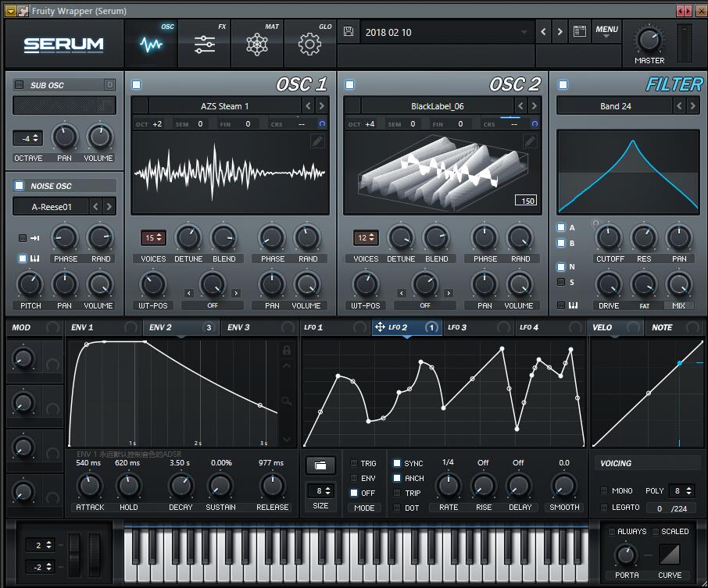Click the portamento CURVE box
This screenshot has height=588, width=708.
pos(670,554)
